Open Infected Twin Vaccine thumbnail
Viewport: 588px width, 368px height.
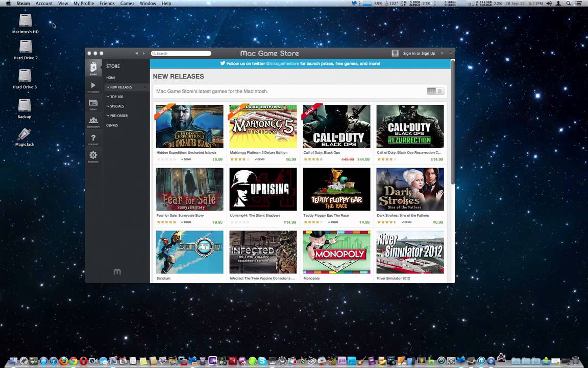click(x=263, y=252)
